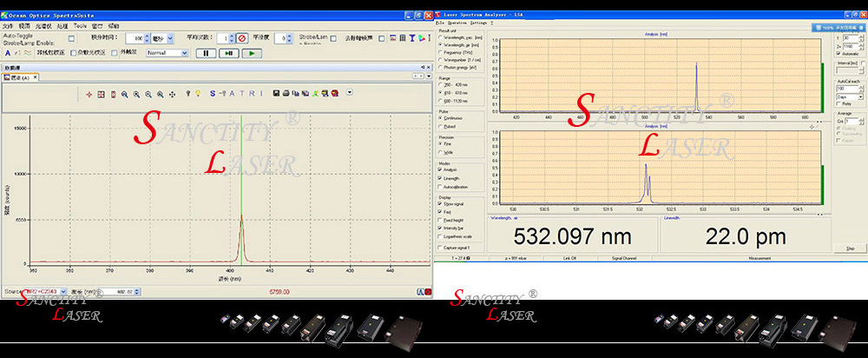Toggle the Intensity bar checkbox
Screen dimensions: 868x358
point(439,228)
